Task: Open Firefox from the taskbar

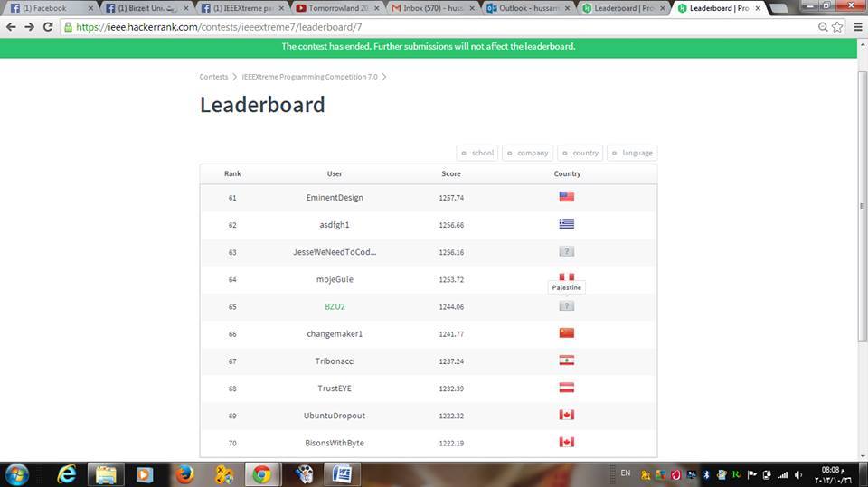Action: tap(184, 473)
